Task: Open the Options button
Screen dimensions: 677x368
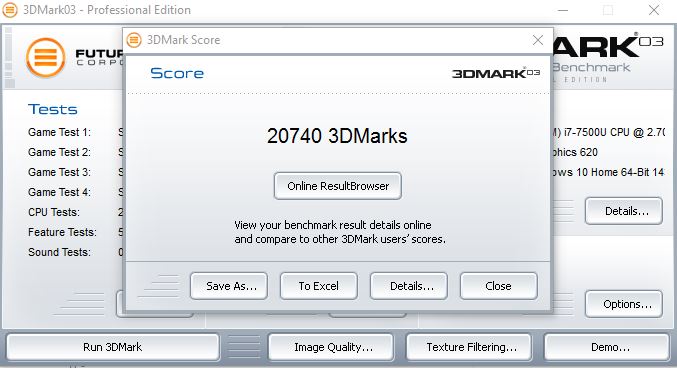Action: pos(624,304)
